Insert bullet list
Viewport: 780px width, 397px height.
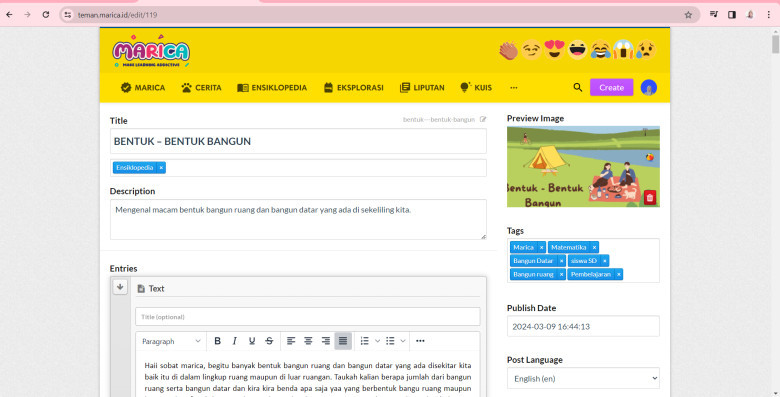pyautogui.click(x=390, y=341)
